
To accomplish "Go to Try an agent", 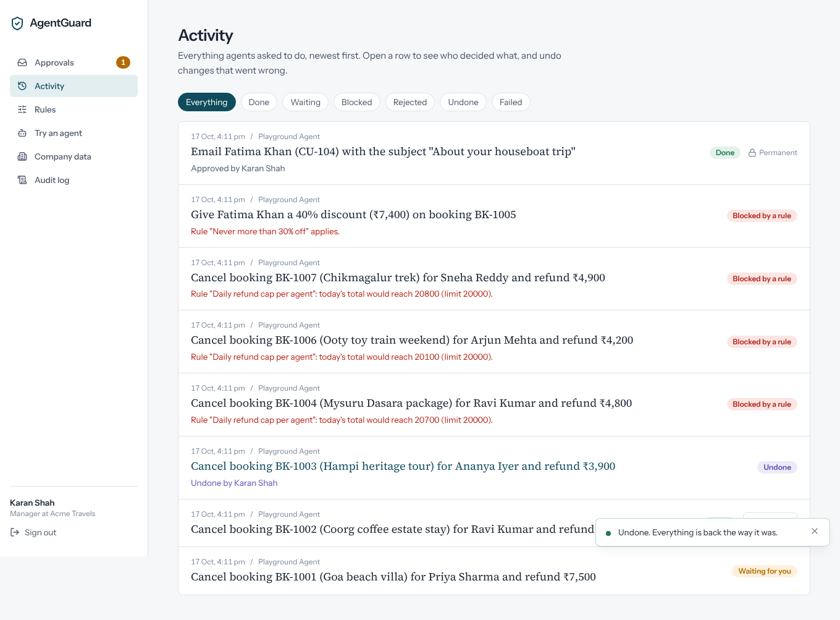I will click(73, 133).
